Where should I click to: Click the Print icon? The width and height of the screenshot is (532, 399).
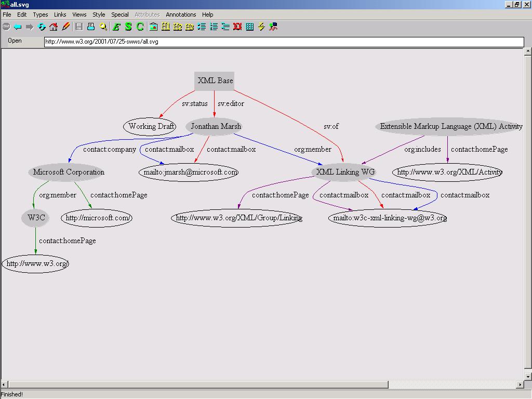click(91, 26)
